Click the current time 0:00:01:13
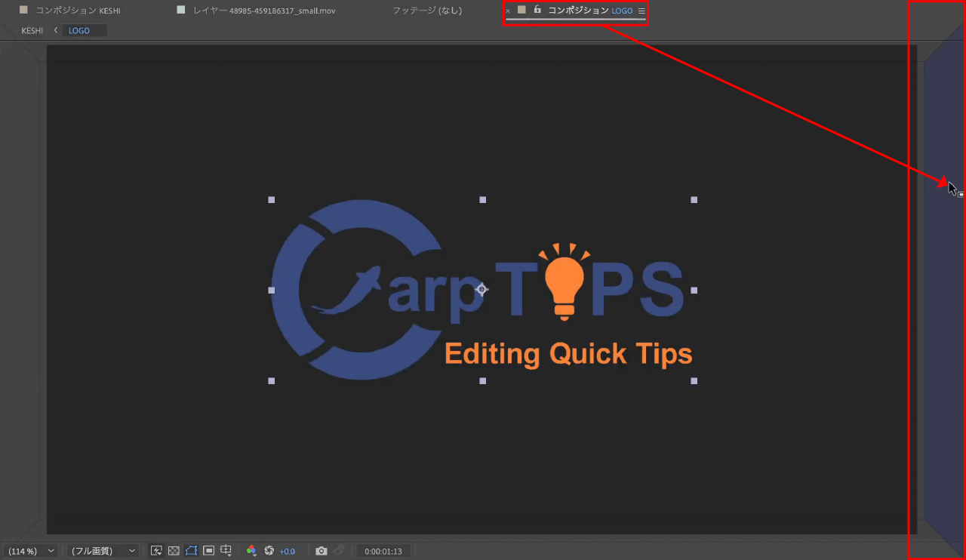Screen dimensions: 966x560 tap(383, 552)
